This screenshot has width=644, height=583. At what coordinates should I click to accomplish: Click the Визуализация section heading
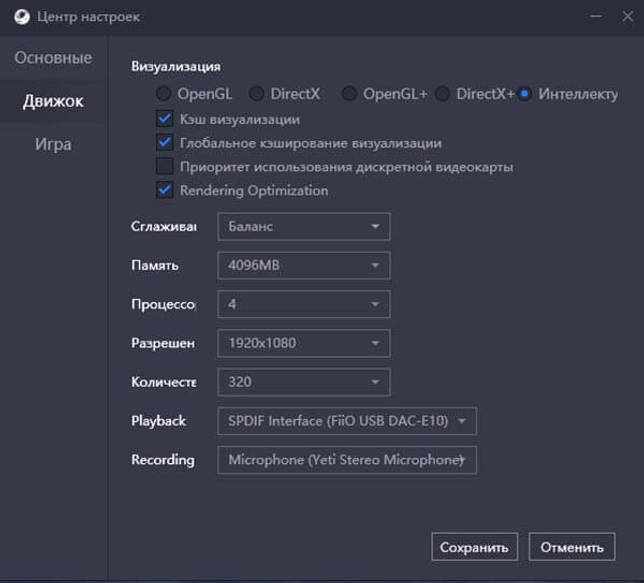[x=176, y=66]
